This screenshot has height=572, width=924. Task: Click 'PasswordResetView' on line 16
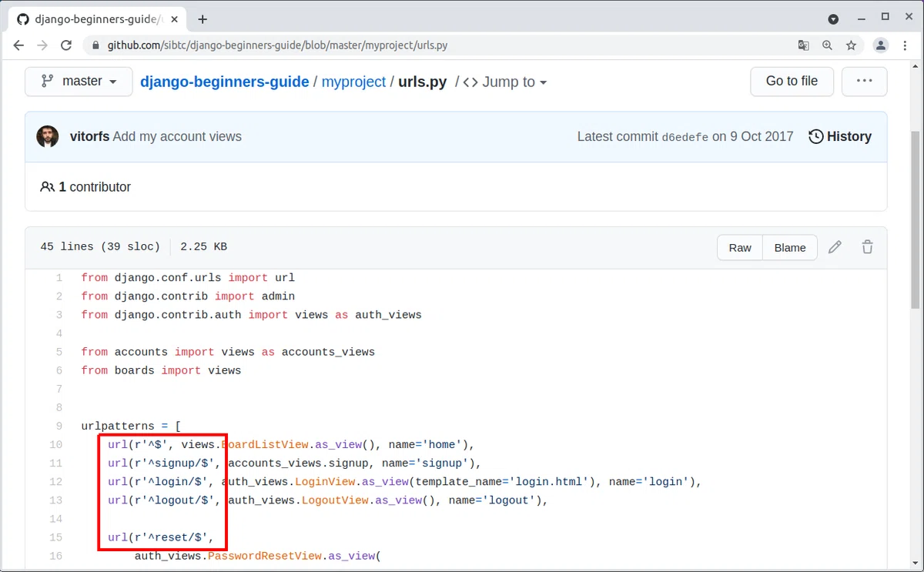[x=264, y=556]
